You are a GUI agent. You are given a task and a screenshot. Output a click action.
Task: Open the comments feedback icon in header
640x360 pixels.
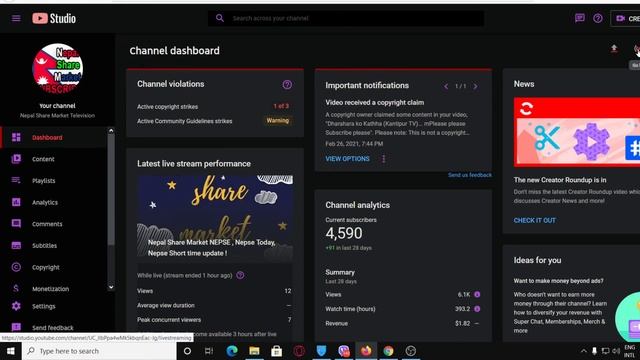click(580, 18)
